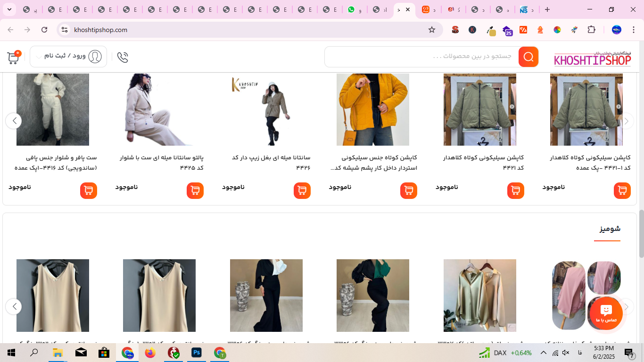Open the color wheel extension icon
This screenshot has height=362, width=644.
click(x=557, y=30)
